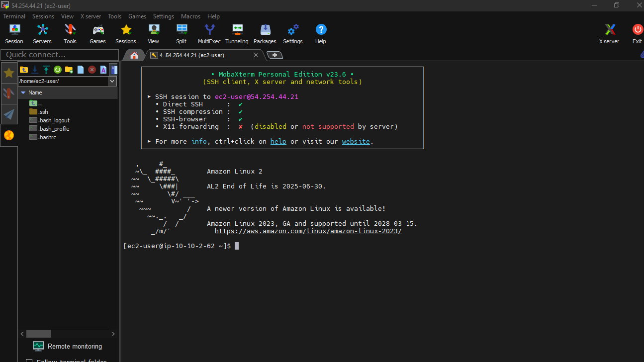Viewport: 644px width, 362px height.
Task: Click the 'website' link in banner
Action: click(x=356, y=141)
